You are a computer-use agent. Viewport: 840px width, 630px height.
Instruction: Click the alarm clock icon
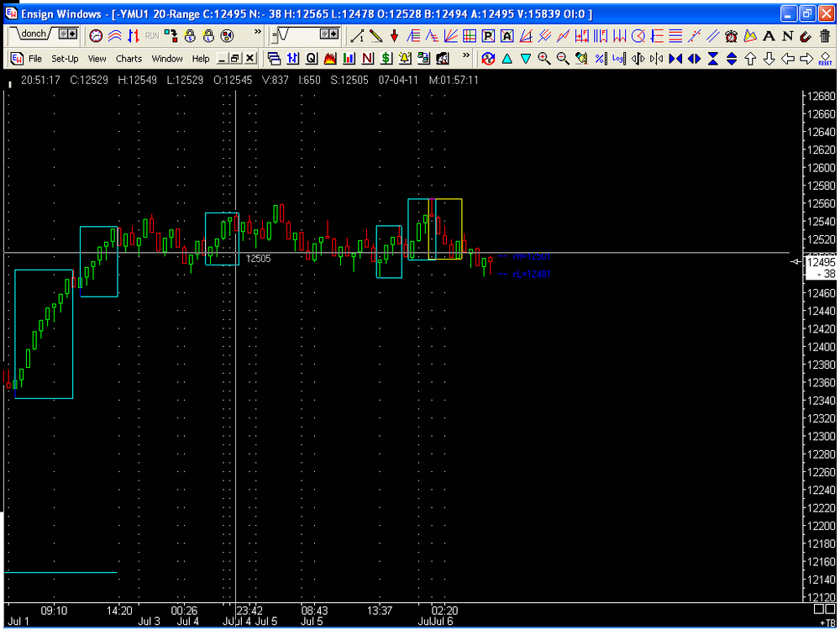click(732, 36)
